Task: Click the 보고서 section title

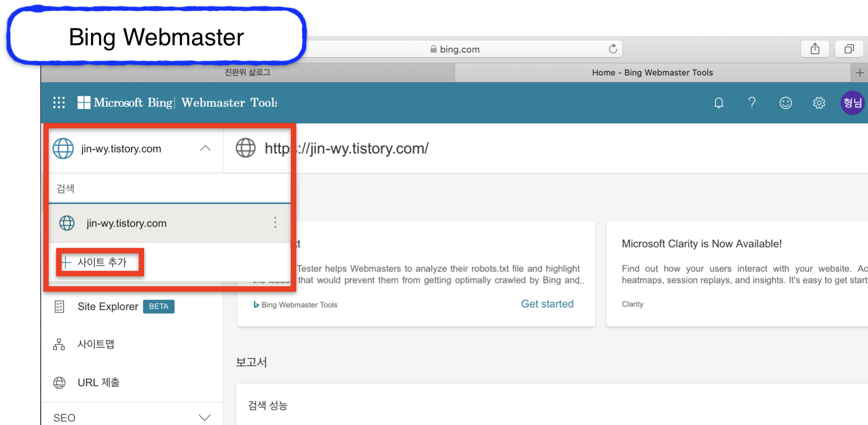Action: pyautogui.click(x=252, y=362)
